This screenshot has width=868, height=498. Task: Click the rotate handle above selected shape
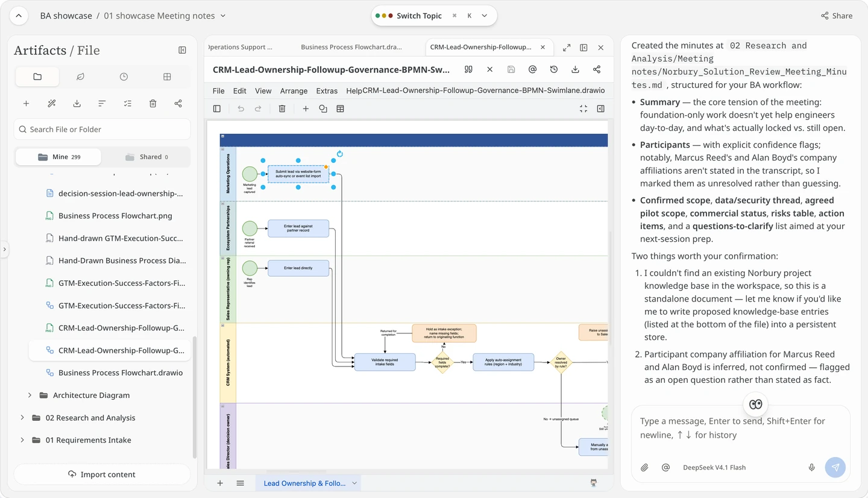pos(340,154)
